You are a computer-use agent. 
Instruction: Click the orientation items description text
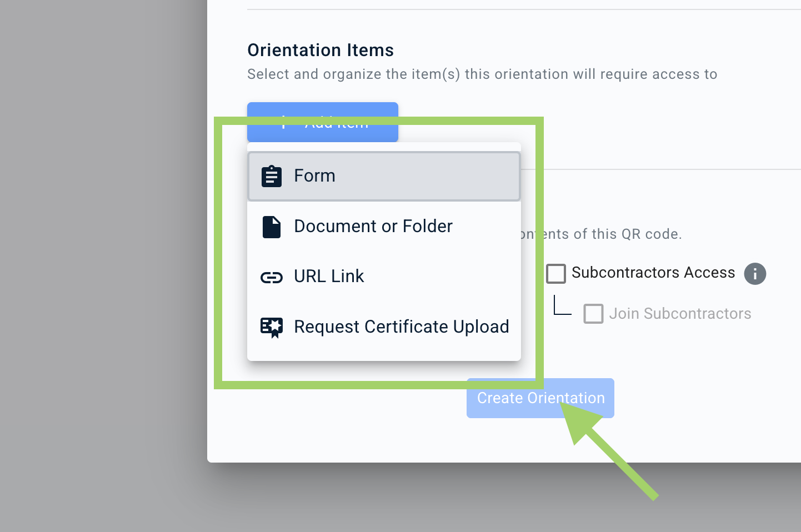pos(482,74)
